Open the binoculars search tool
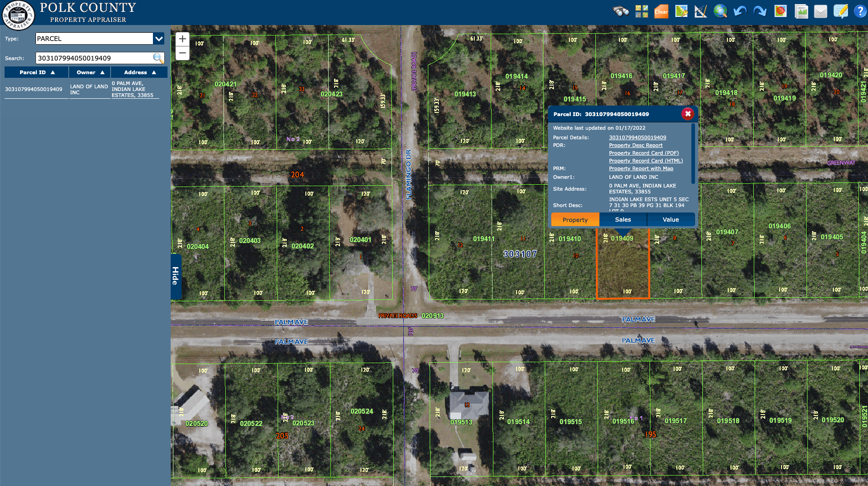 621,11
